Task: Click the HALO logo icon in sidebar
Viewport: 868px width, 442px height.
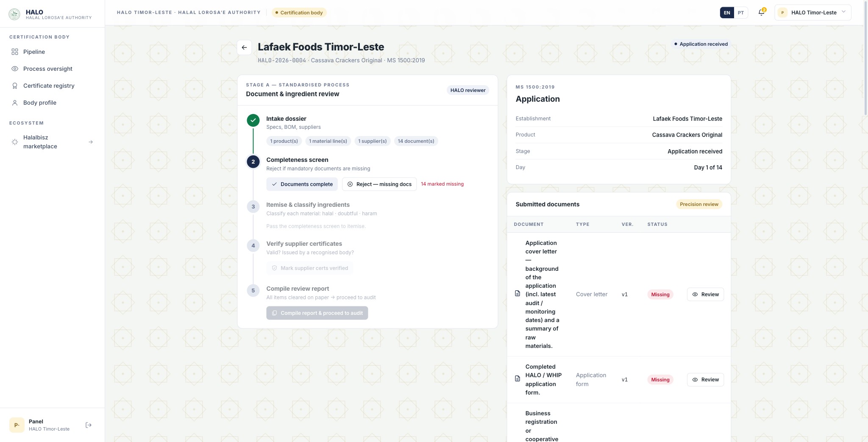Action: coord(14,14)
